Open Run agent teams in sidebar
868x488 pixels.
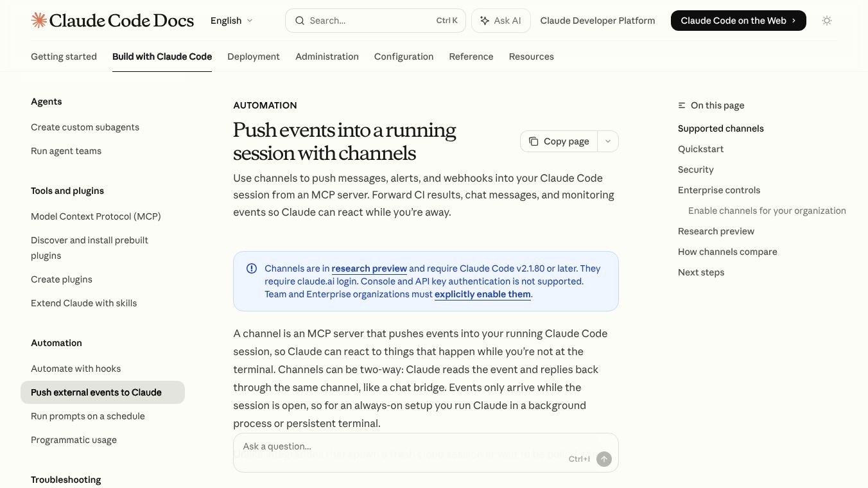click(x=66, y=151)
